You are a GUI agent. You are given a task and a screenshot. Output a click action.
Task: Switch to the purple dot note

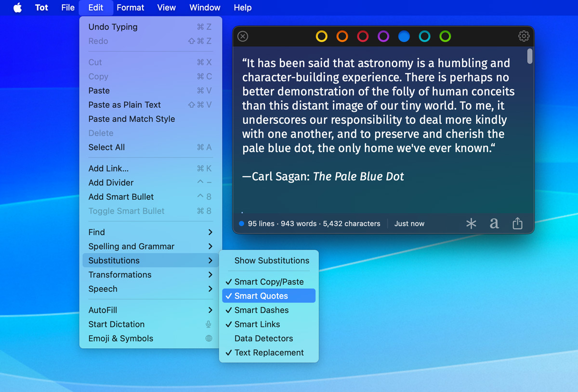(x=383, y=36)
